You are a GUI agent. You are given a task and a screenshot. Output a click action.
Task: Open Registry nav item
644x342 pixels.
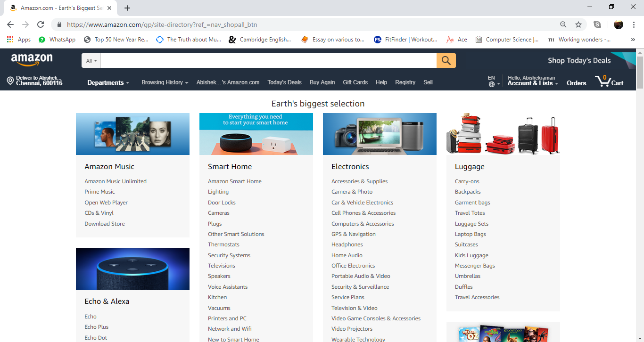(x=405, y=82)
